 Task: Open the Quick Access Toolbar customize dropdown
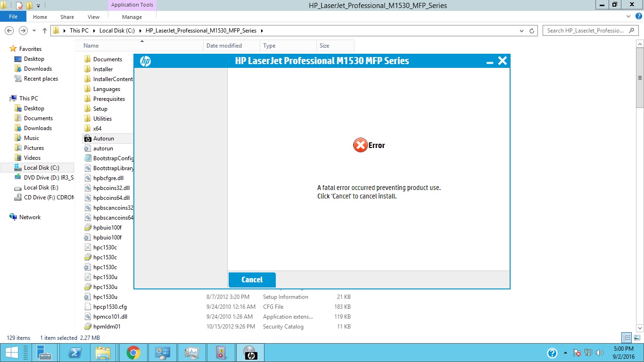(x=39, y=6)
